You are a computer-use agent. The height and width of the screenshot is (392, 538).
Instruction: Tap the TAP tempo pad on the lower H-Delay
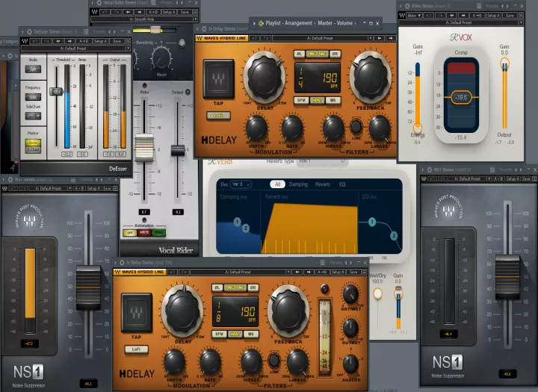click(137, 313)
